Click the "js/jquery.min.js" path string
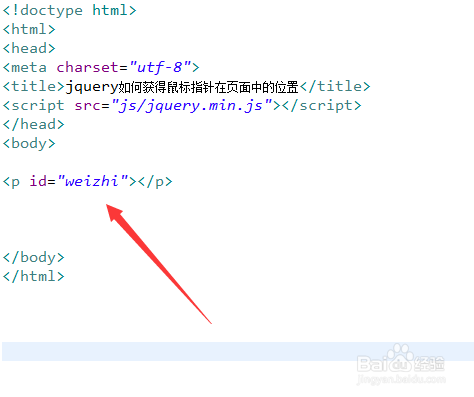Viewport: 474px width, 397px height. click(x=192, y=106)
